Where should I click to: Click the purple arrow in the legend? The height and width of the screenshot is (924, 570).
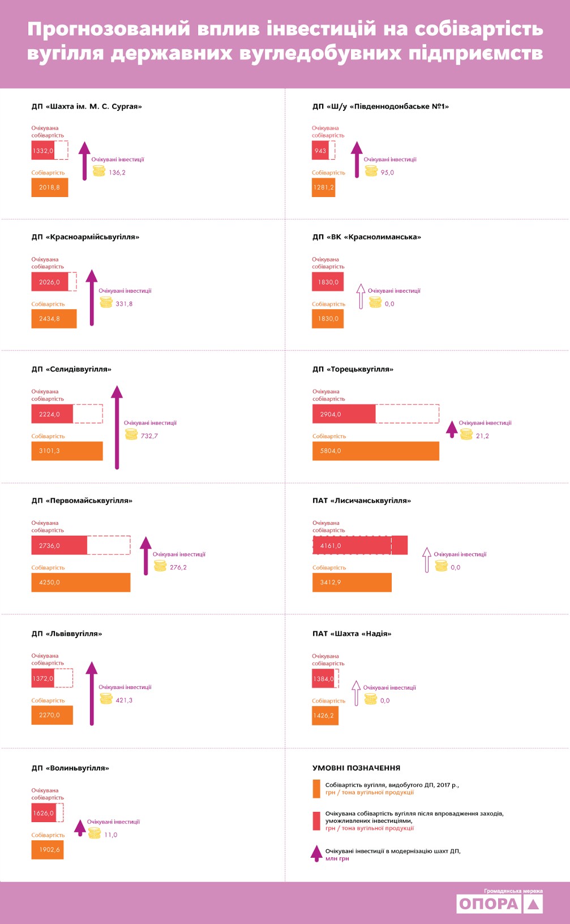click(316, 853)
